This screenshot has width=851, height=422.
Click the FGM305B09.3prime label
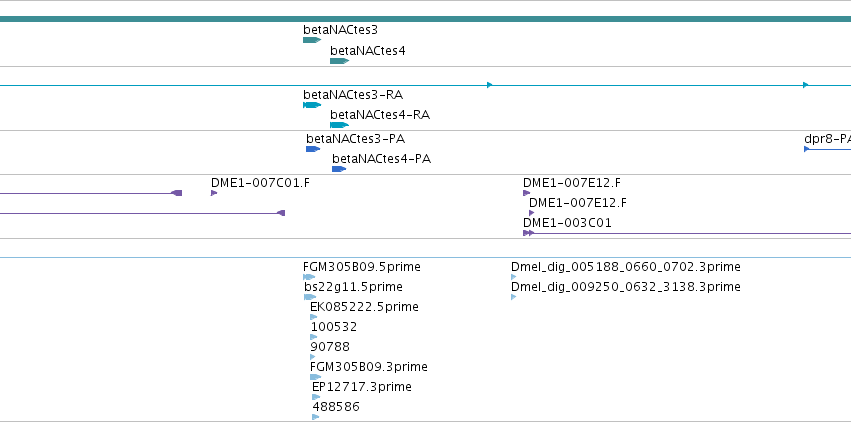[369, 367]
